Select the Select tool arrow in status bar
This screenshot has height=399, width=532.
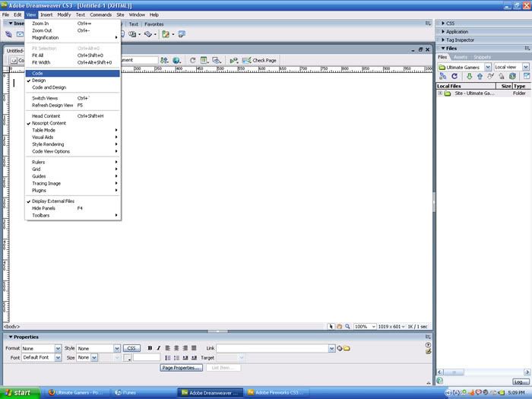331,326
